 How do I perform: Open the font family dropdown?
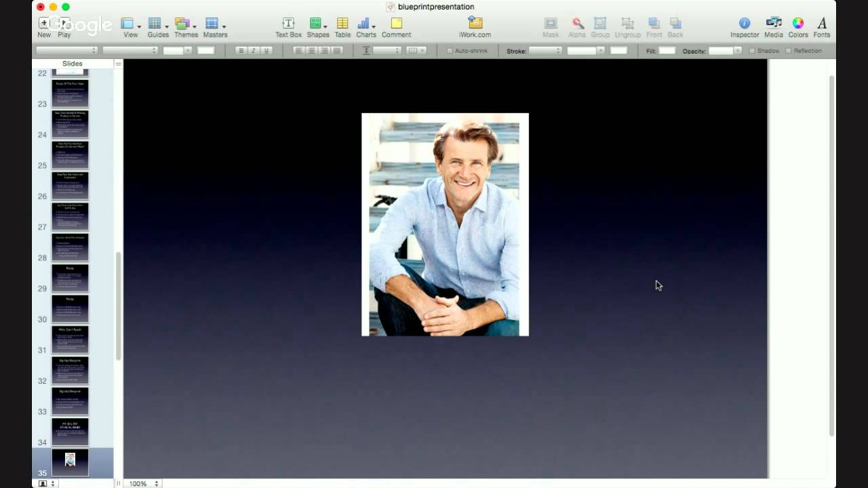66,51
